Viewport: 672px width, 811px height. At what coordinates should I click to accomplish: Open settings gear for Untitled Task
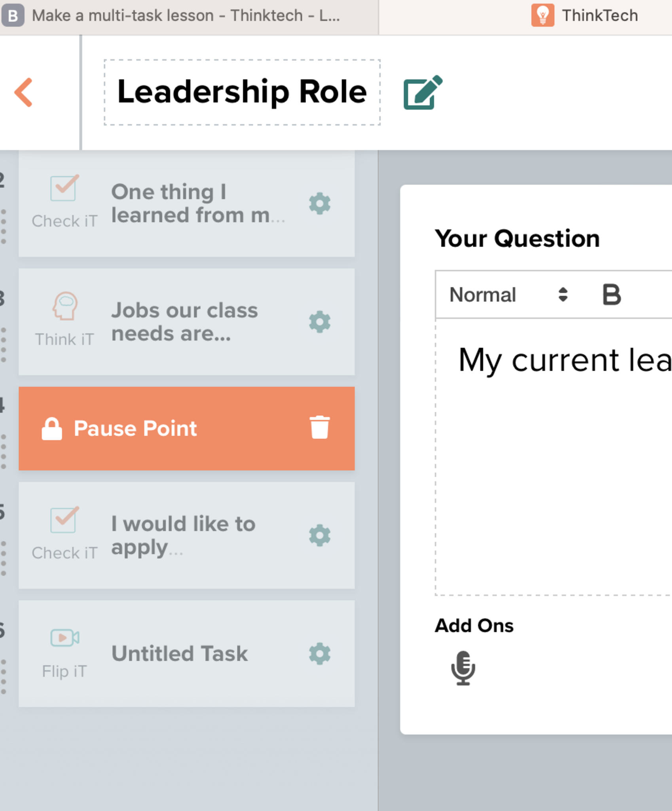click(x=319, y=654)
